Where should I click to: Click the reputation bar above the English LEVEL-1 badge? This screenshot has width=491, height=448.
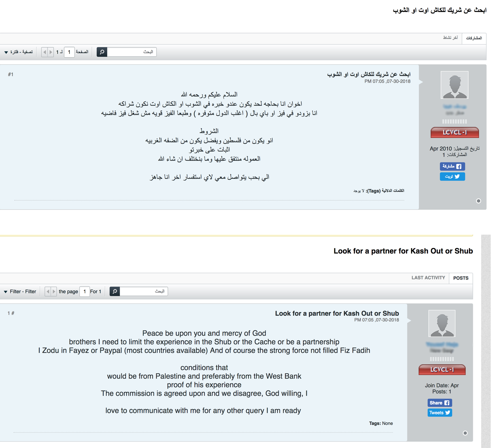pos(442,359)
